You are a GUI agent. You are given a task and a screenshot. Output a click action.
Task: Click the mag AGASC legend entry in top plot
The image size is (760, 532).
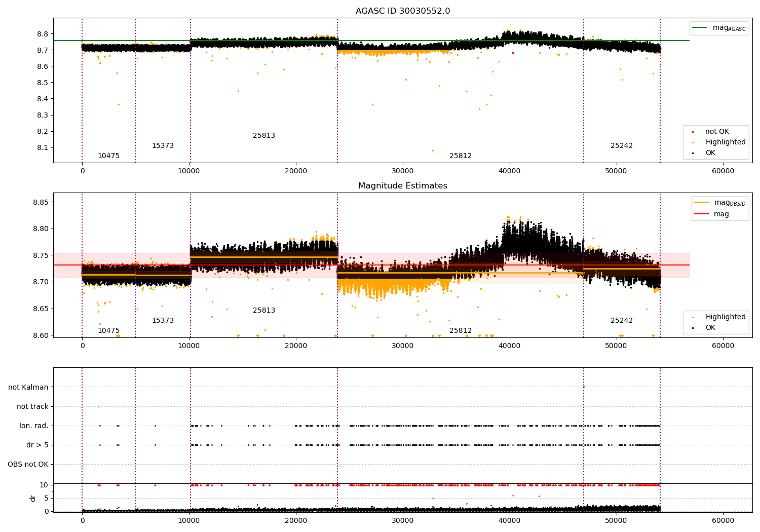(719, 28)
